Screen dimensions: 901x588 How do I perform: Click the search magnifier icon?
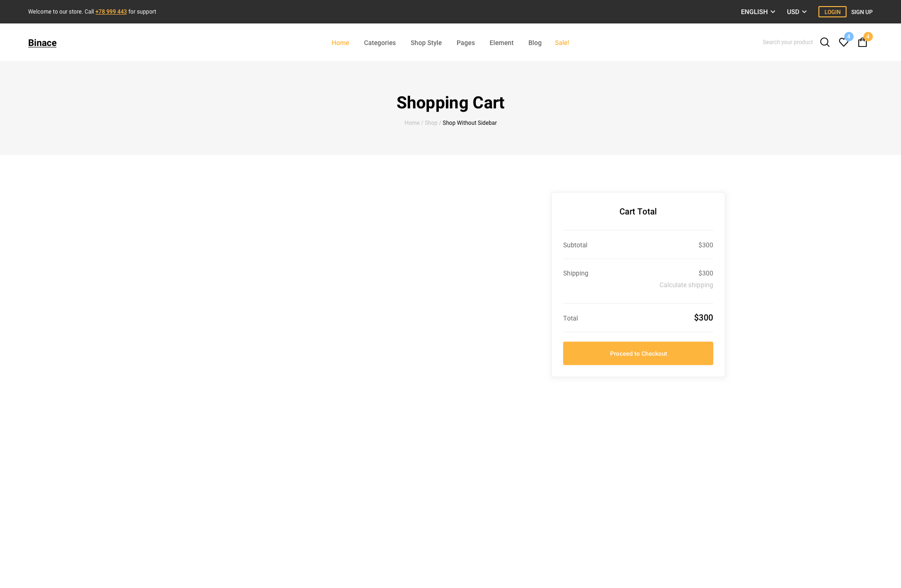tap(825, 42)
